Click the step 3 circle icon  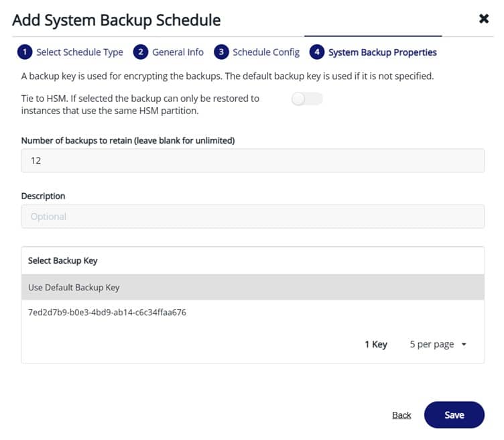tap(220, 52)
